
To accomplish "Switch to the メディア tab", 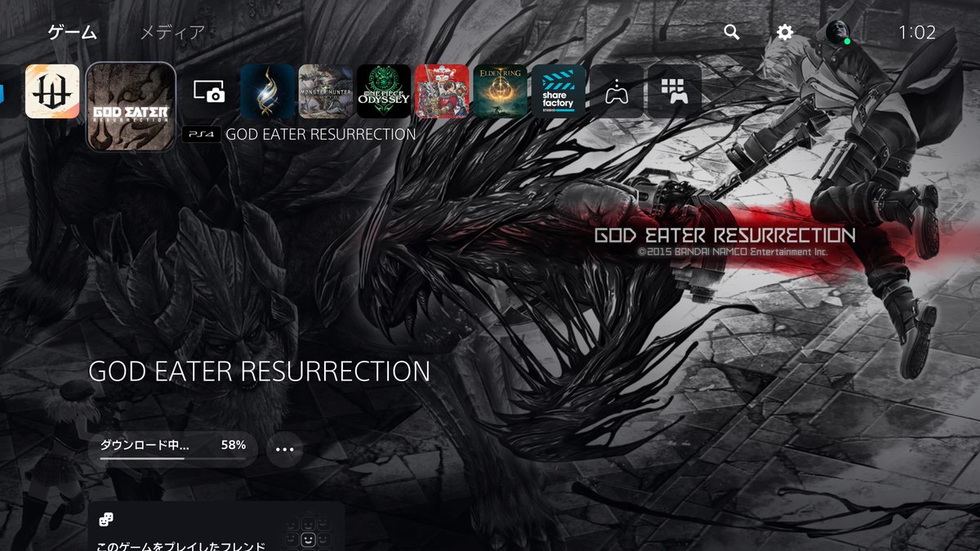I will 172,33.
